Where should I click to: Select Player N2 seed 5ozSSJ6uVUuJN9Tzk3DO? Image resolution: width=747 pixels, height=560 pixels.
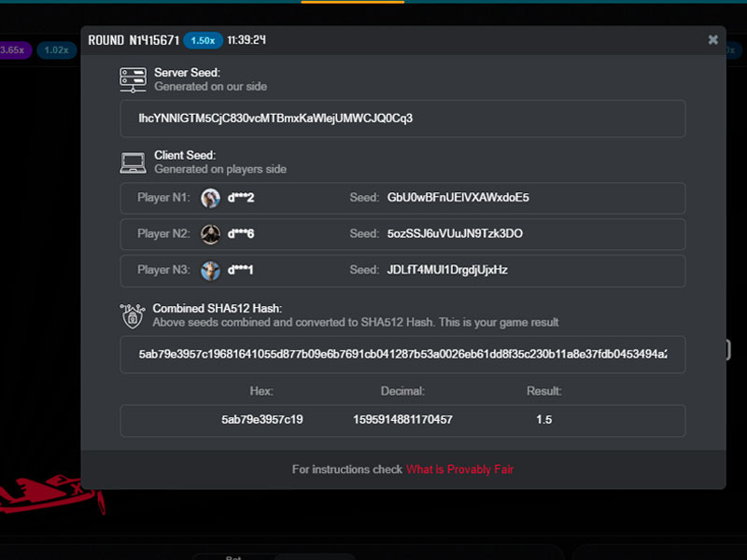click(455, 233)
